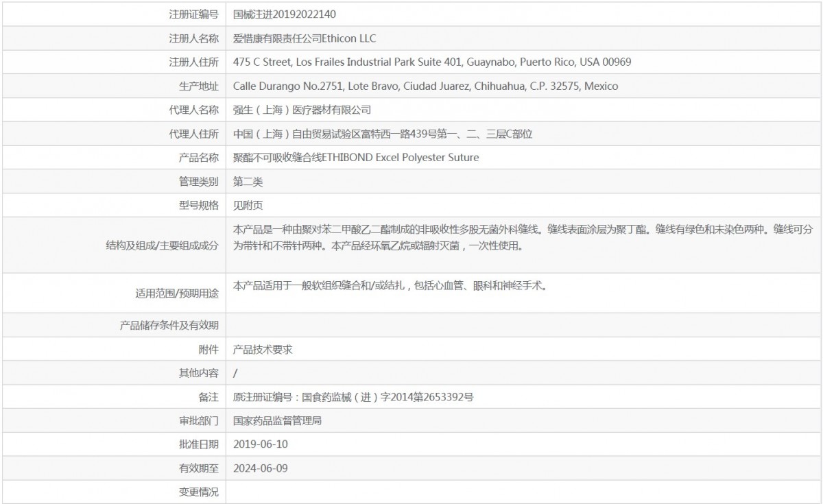Click the 注册人住所 label
Image resolution: width=823 pixels, height=504 pixels.
(x=194, y=62)
